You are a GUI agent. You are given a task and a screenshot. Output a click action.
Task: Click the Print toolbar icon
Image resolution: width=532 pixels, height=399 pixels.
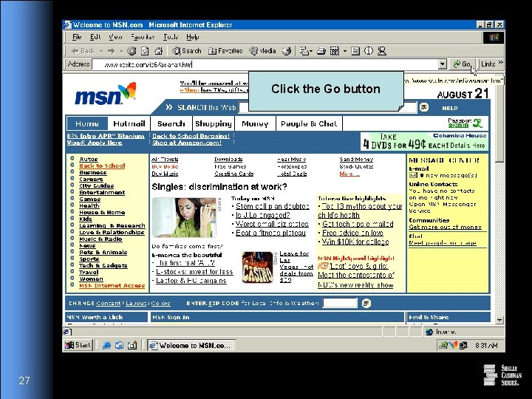[321, 51]
